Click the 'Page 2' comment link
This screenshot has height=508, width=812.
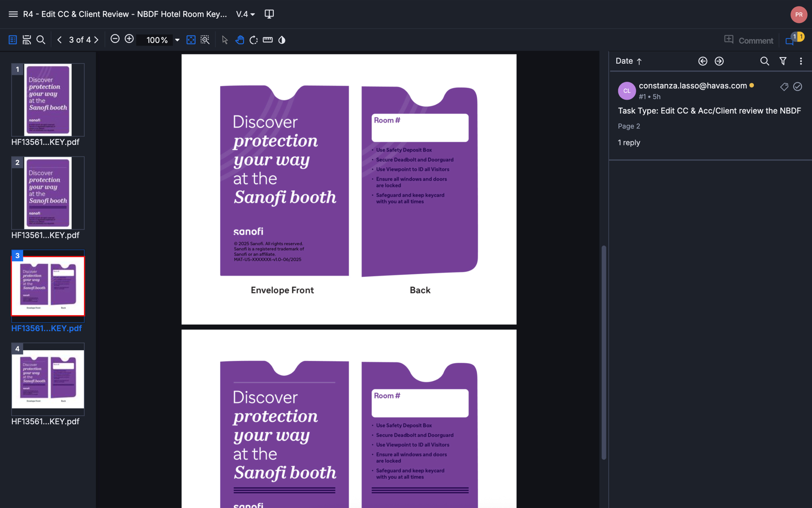[629, 126]
